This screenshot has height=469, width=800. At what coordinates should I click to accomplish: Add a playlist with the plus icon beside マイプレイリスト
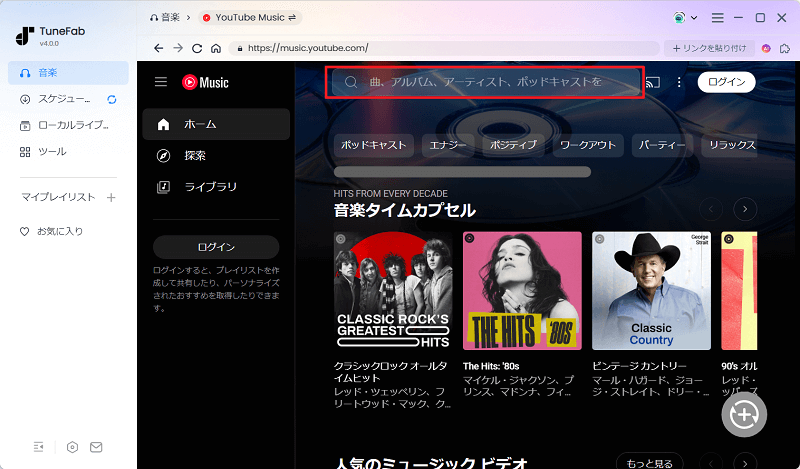point(111,198)
